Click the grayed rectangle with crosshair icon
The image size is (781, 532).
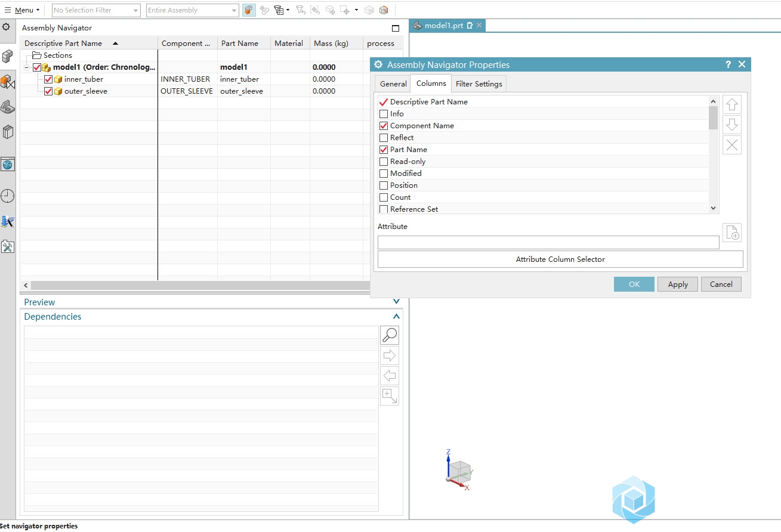point(345,10)
